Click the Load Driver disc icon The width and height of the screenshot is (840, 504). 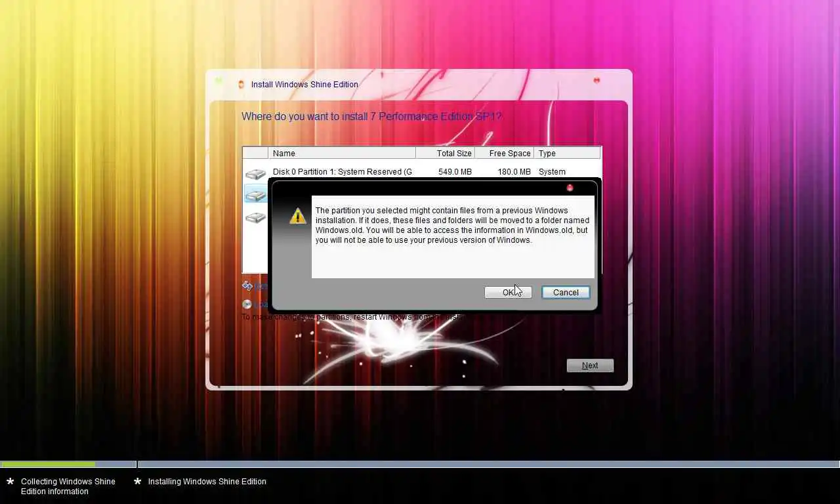(x=247, y=304)
